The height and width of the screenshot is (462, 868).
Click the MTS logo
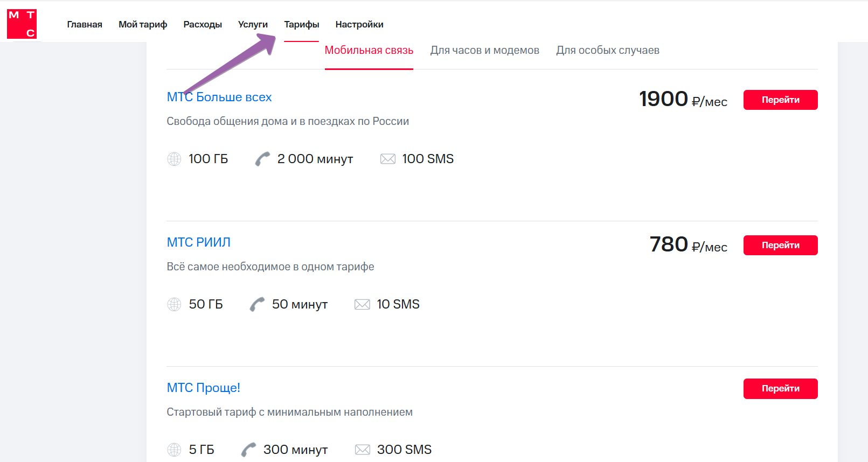click(22, 24)
